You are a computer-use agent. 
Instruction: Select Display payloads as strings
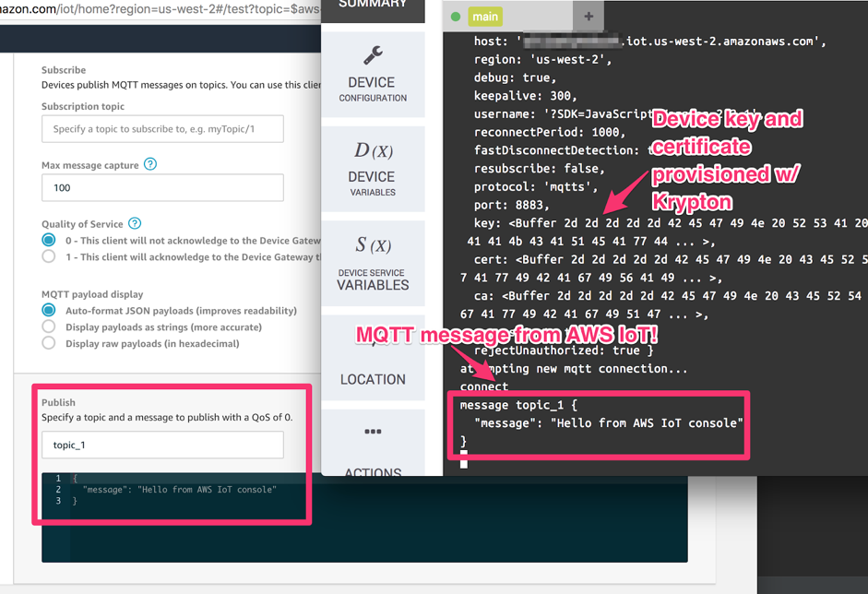click(49, 327)
